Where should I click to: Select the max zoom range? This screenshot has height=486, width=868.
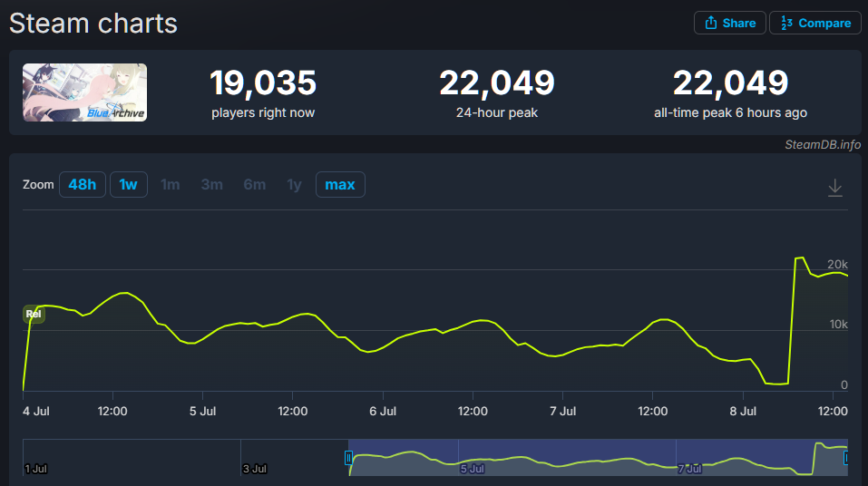340,184
